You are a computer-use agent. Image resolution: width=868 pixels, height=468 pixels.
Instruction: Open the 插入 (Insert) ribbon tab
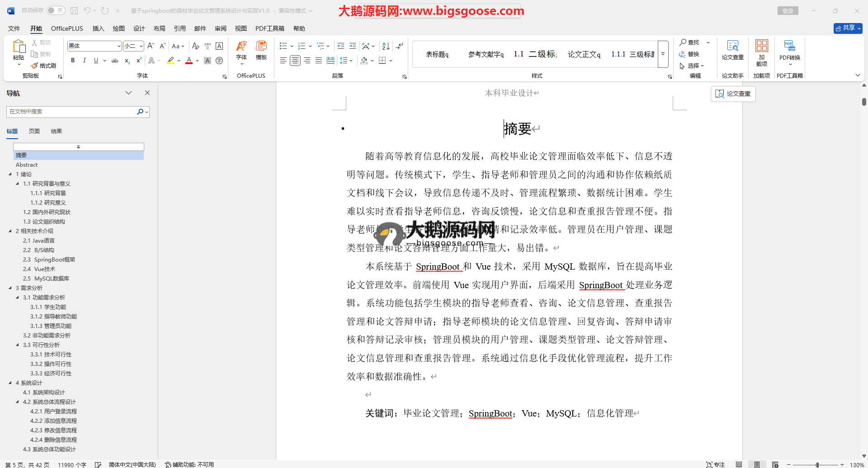pyautogui.click(x=98, y=28)
